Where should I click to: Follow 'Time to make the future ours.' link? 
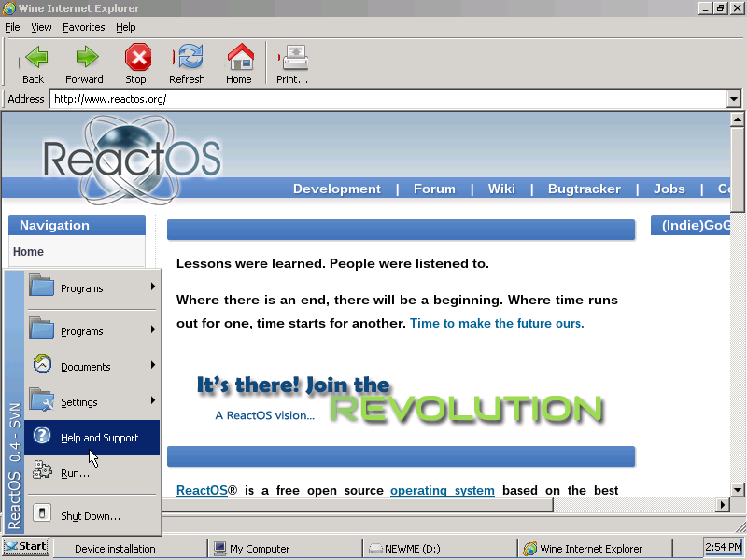pos(497,323)
